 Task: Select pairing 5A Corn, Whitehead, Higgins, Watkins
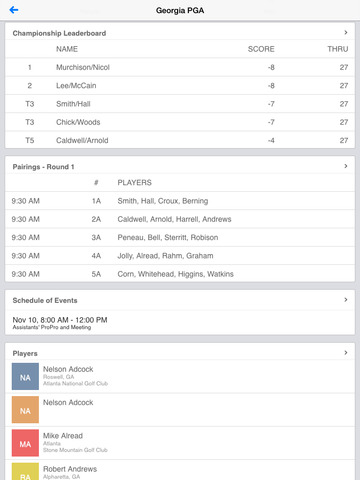(180, 274)
